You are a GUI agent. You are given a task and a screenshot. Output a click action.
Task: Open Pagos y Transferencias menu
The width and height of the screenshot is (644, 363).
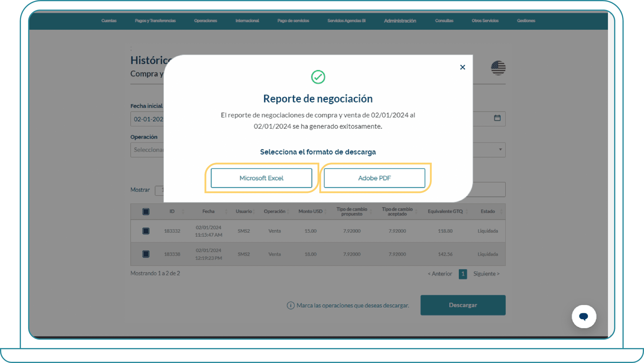point(155,21)
